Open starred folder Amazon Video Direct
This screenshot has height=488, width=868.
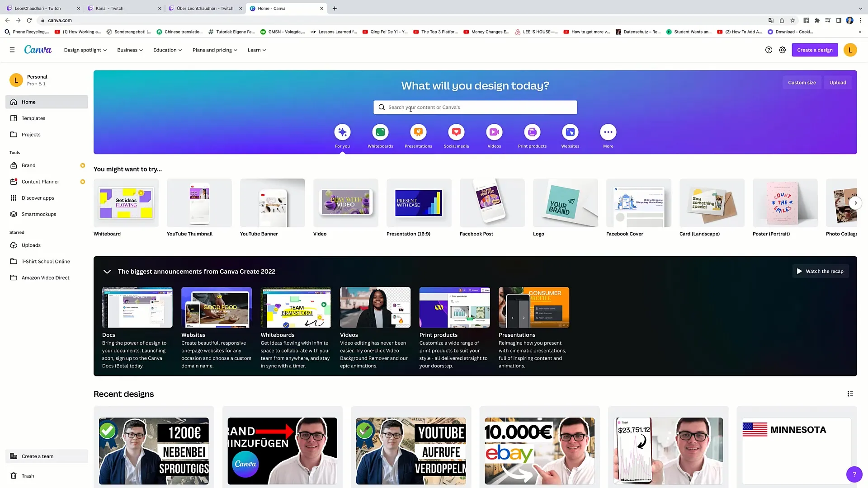[x=47, y=278]
